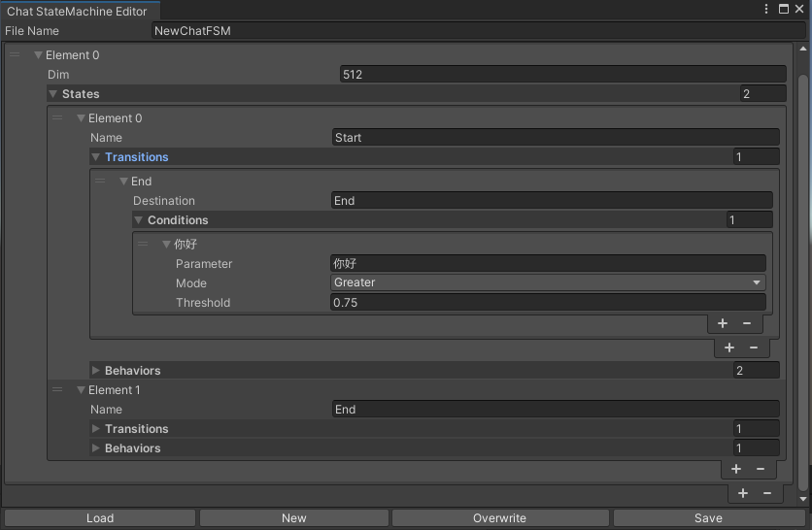Expand Element 1's Behaviors foldout
812x530 pixels.
95,447
